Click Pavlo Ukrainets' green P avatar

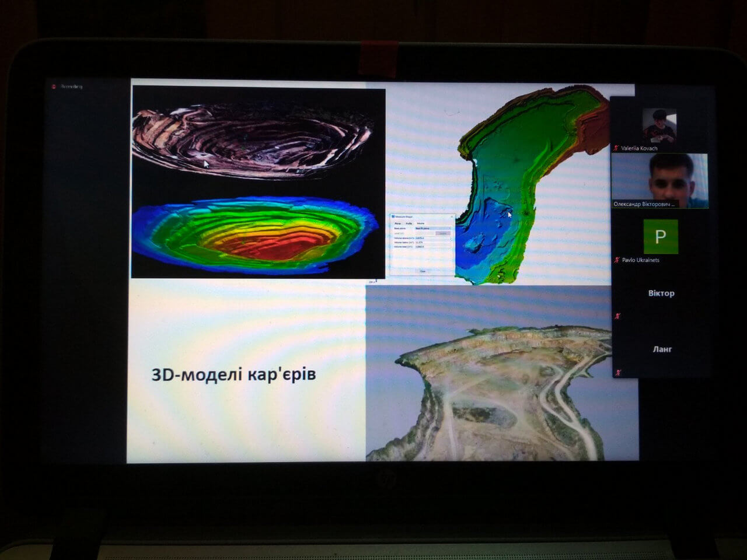[x=661, y=236]
